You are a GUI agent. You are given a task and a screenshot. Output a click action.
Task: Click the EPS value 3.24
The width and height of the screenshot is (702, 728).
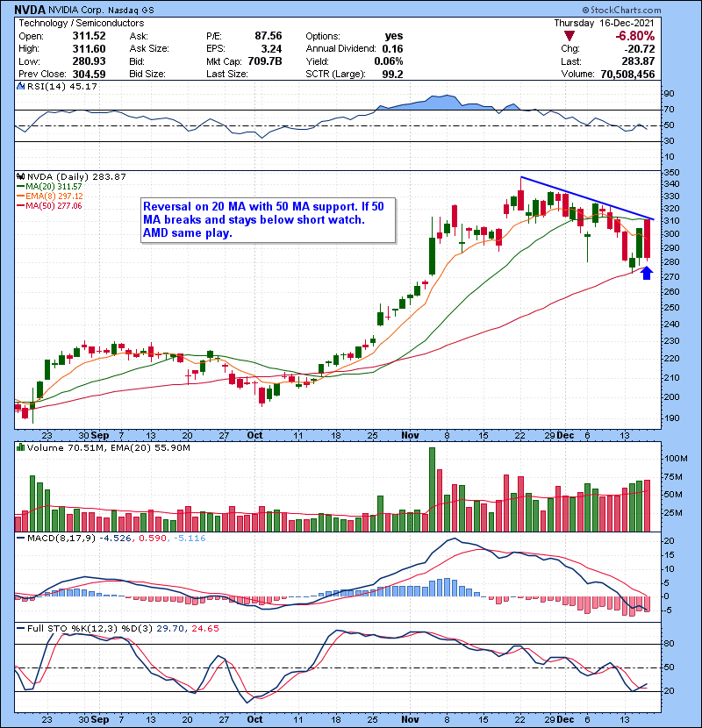pyautogui.click(x=271, y=49)
